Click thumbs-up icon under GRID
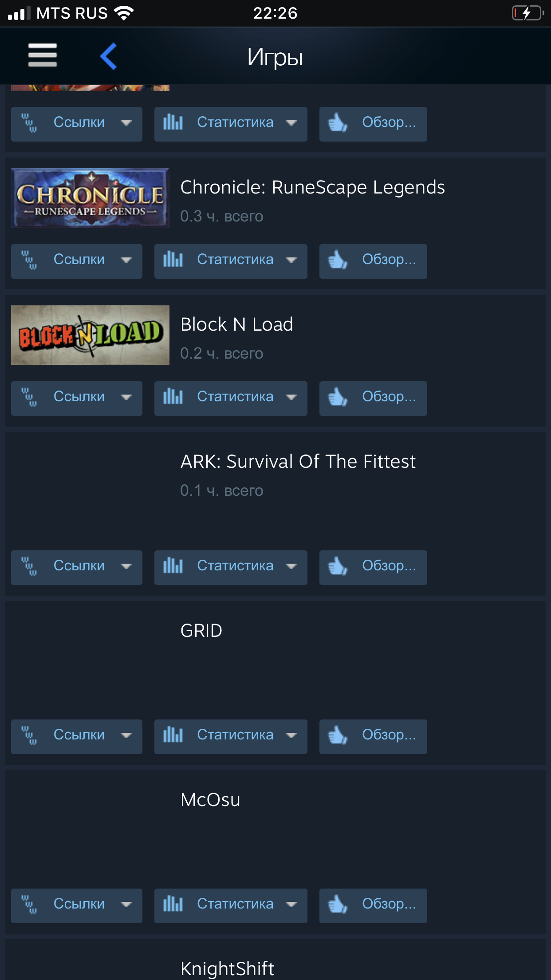The width and height of the screenshot is (551, 980). point(338,735)
